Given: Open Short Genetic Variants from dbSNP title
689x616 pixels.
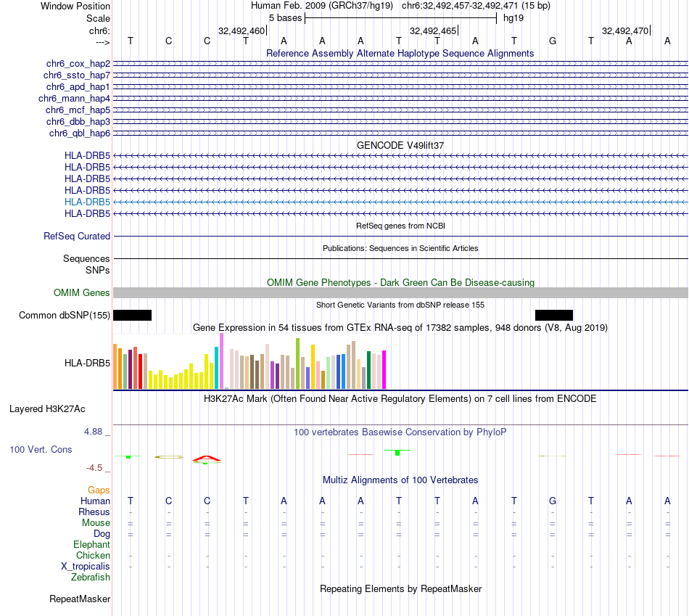Looking at the screenshot, I should point(400,305).
